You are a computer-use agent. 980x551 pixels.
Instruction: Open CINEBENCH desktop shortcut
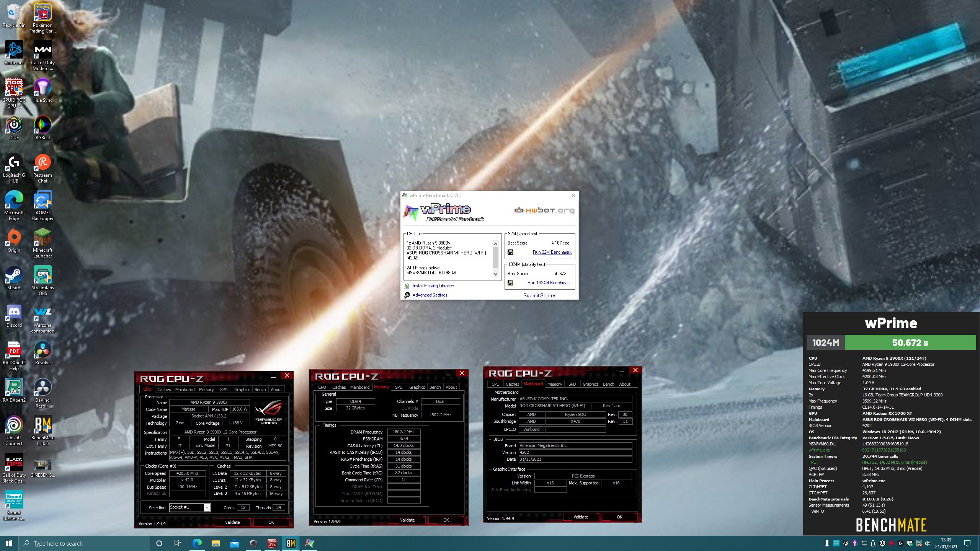tap(43, 468)
